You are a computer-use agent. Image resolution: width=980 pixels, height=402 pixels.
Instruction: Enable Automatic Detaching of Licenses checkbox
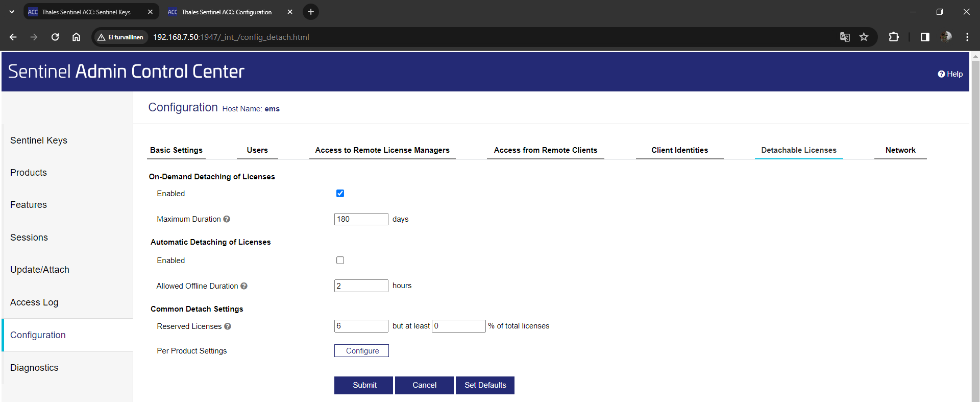coord(340,261)
